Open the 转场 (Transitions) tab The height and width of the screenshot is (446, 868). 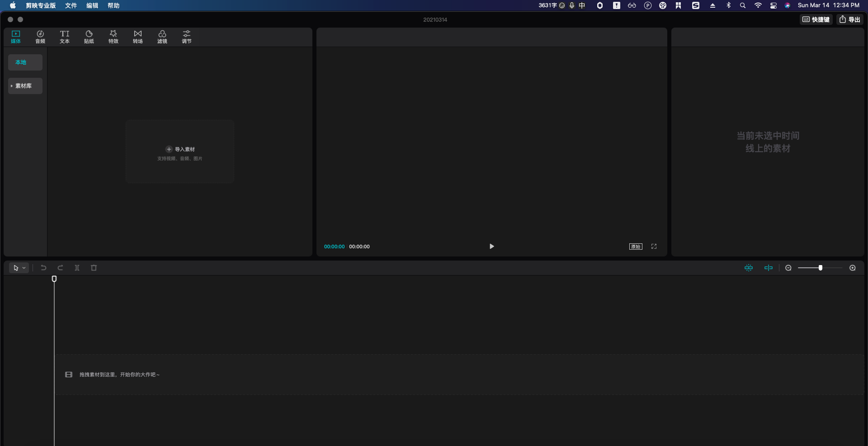pyautogui.click(x=138, y=37)
